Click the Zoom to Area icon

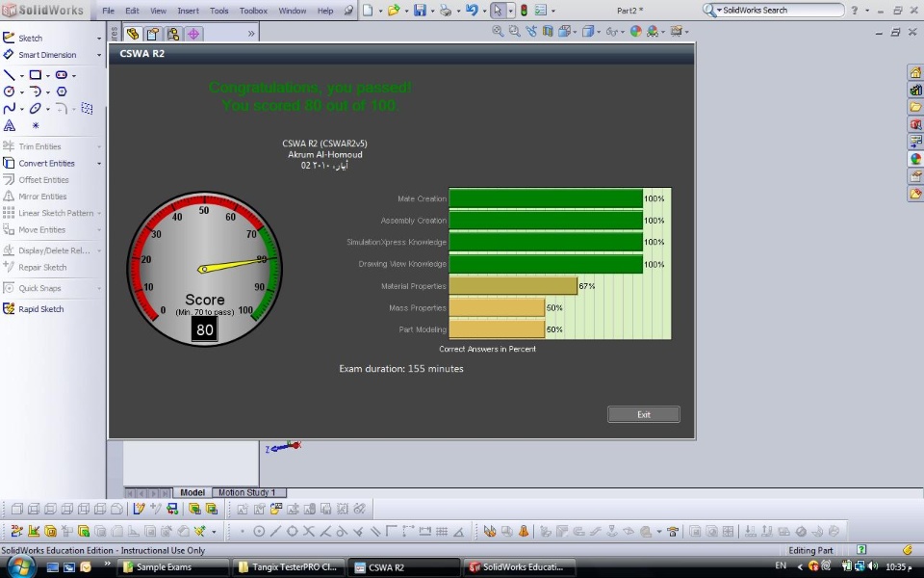pyautogui.click(x=514, y=31)
